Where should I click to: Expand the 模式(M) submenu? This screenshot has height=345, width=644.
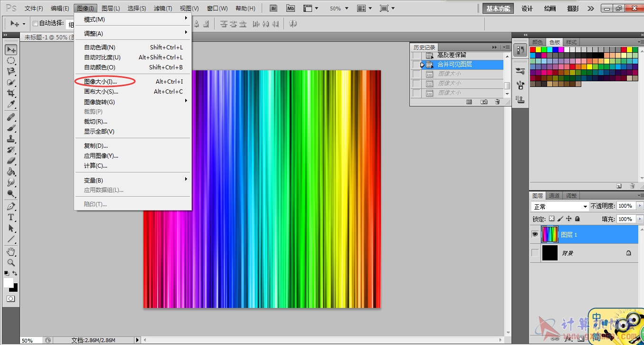click(x=133, y=19)
